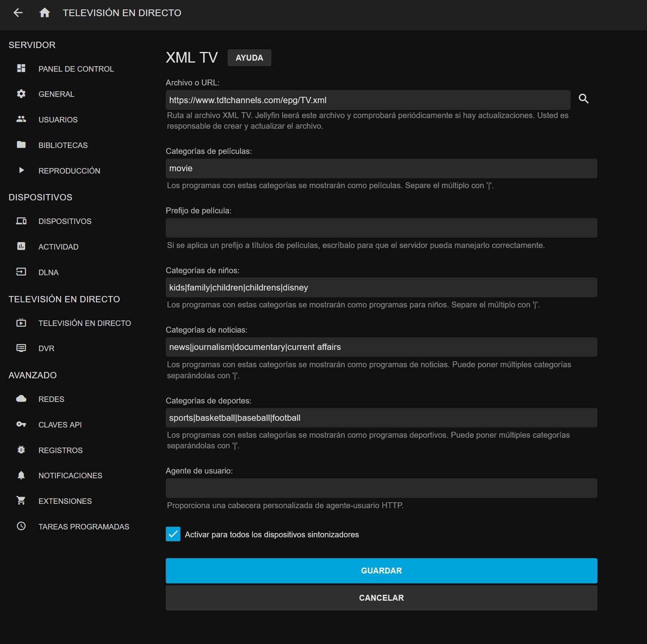Focus the Agente de usuario input
This screenshot has height=644, width=647.
381,488
